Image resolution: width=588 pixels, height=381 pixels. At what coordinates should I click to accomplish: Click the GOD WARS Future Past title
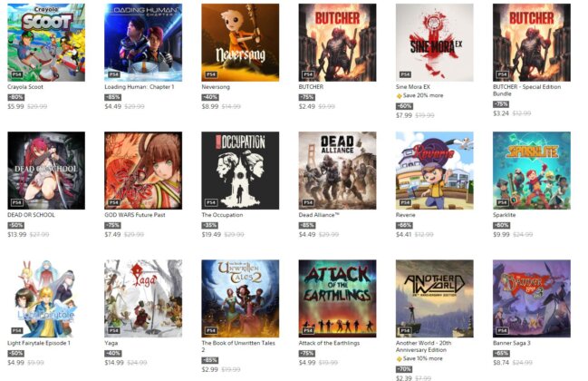pyautogui.click(x=135, y=215)
